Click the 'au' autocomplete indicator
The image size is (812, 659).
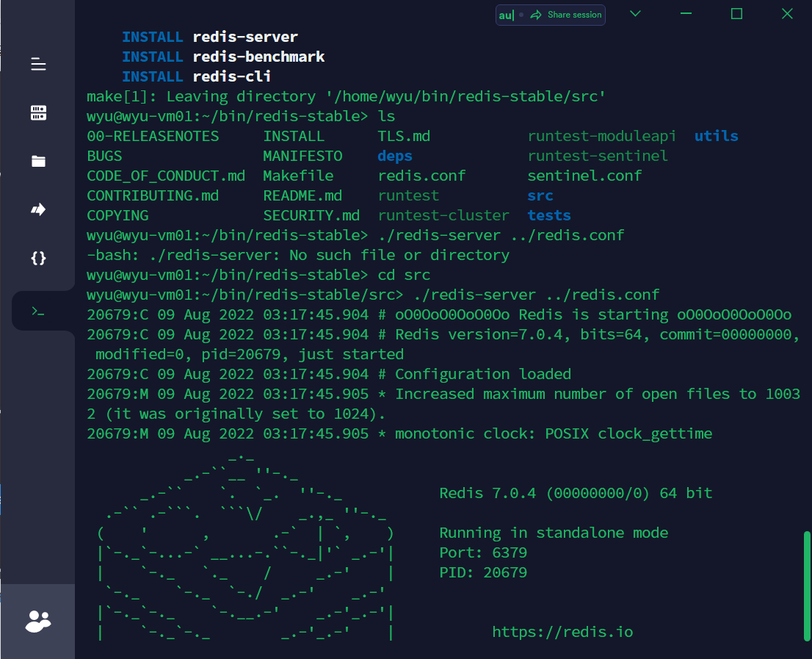coord(506,15)
